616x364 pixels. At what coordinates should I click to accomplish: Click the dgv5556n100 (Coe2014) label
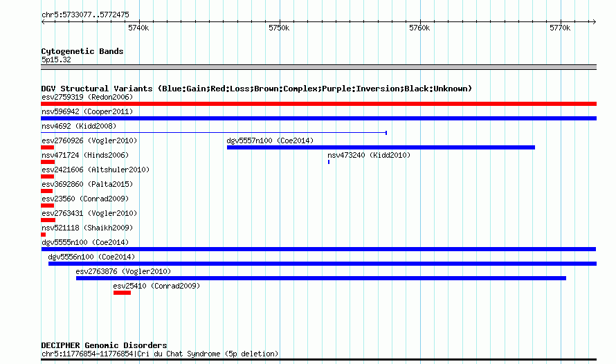pos(91,257)
